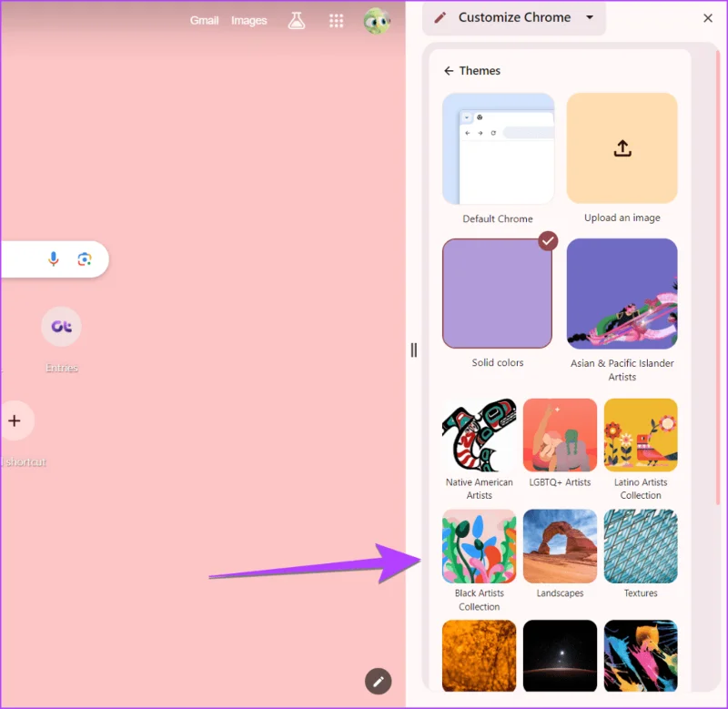Go back from Themes using arrow
Screen dimensions: 728x709
[449, 71]
